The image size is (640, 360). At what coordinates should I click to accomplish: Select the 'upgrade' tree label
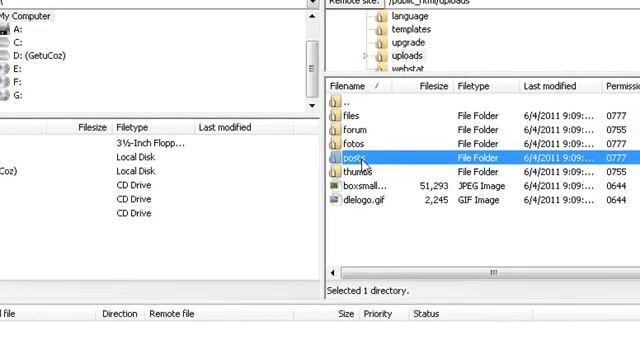tap(408, 42)
